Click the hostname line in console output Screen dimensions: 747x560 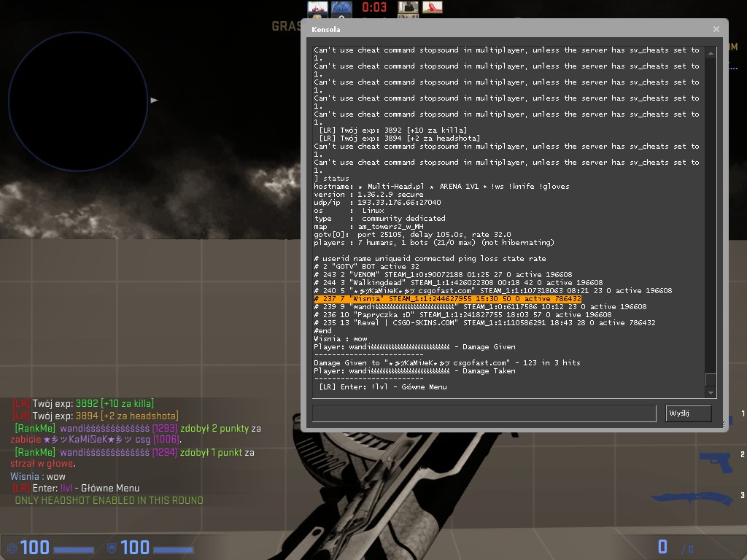click(x=441, y=187)
